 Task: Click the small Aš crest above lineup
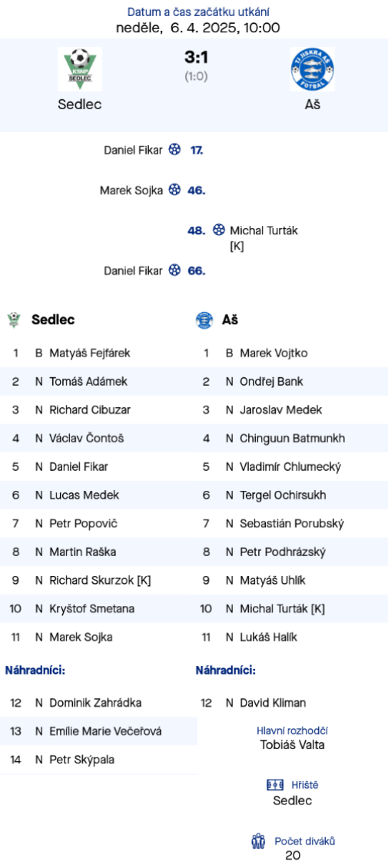coord(204,320)
